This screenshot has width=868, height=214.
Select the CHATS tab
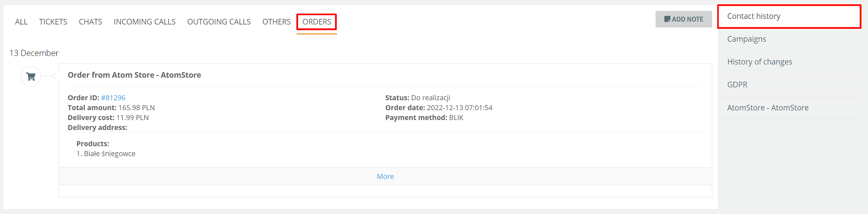point(90,22)
